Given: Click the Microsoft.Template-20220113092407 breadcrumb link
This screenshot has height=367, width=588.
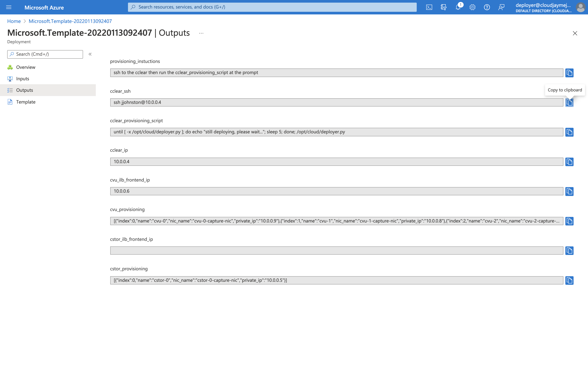Looking at the screenshot, I should click(x=70, y=21).
